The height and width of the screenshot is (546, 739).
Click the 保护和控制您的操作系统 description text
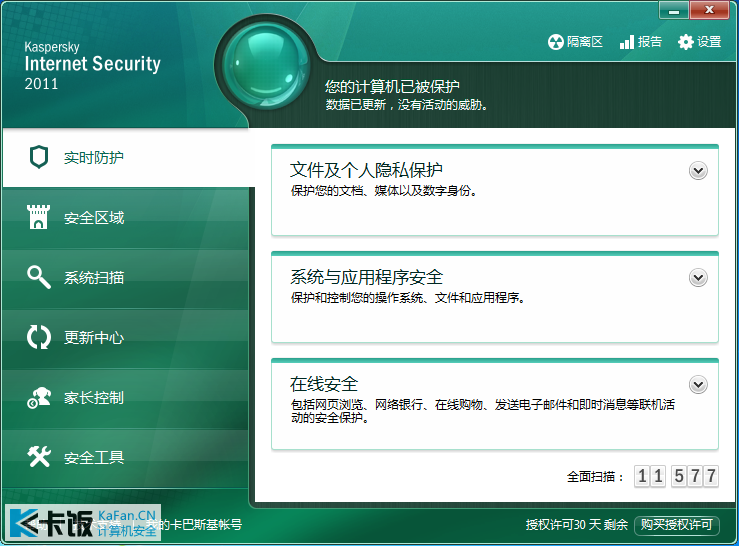[408, 298]
